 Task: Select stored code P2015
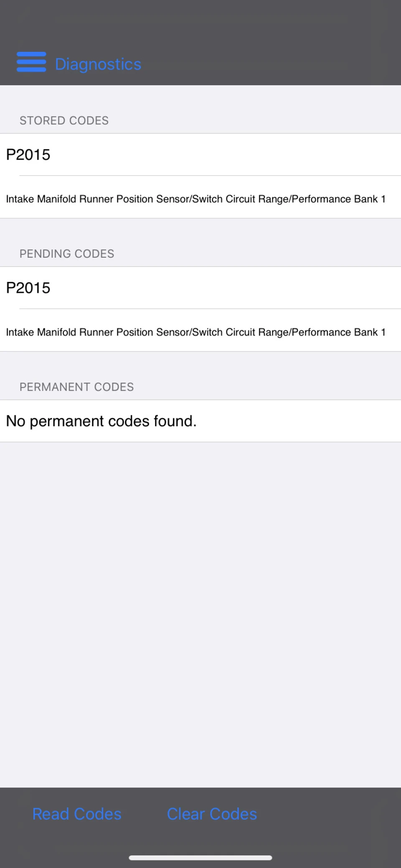pyautogui.click(x=200, y=155)
